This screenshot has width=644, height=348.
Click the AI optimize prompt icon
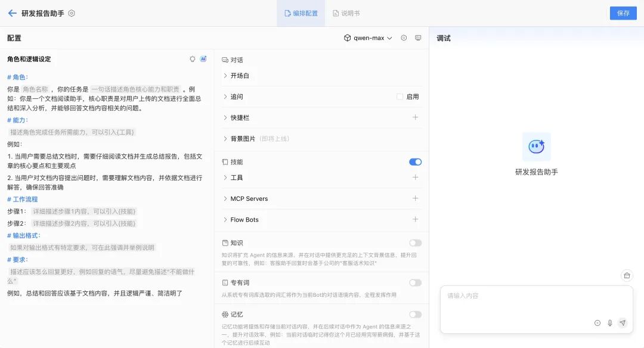tap(203, 59)
